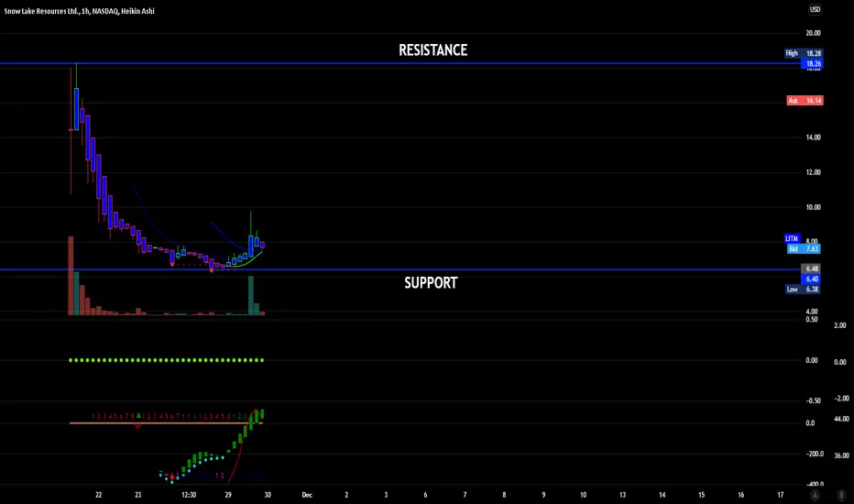Click the 14.00 price axis value
Image resolution: width=854 pixels, height=504 pixels.
[x=813, y=137]
